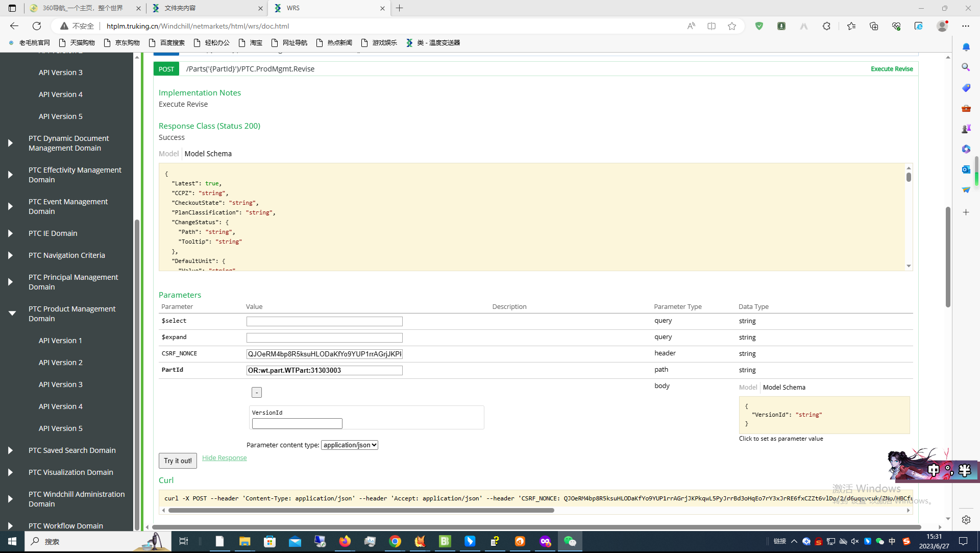Click into the $expand value field
980x553 pixels.
tap(325, 338)
